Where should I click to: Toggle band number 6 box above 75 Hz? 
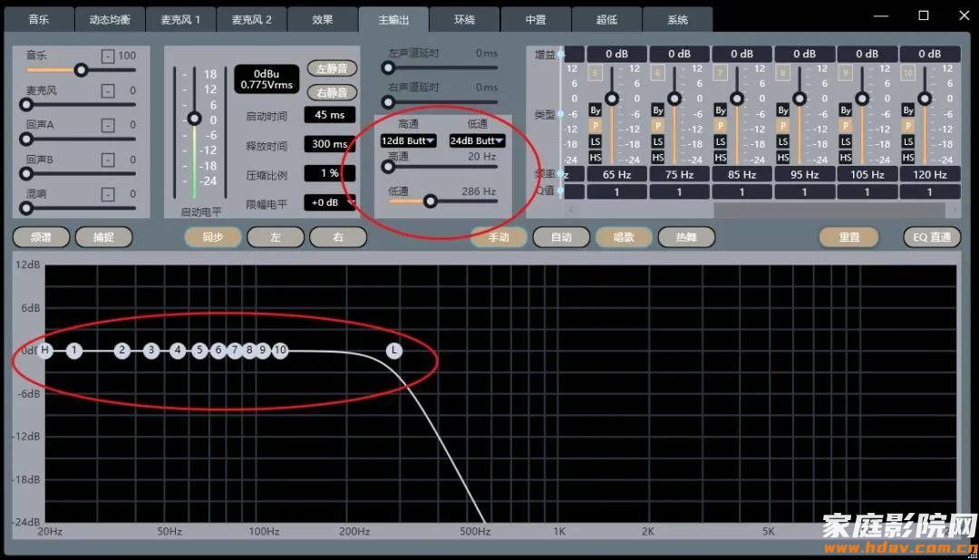pyautogui.click(x=657, y=73)
